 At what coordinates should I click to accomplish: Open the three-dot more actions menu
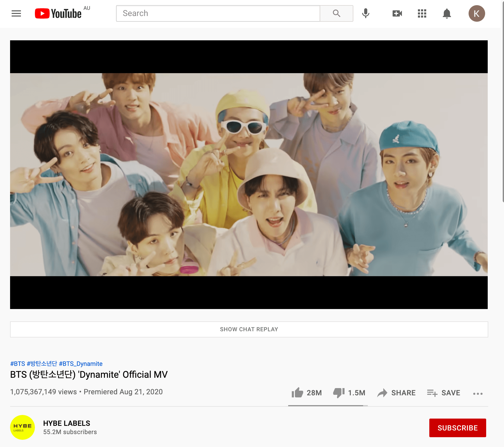pyautogui.click(x=478, y=394)
